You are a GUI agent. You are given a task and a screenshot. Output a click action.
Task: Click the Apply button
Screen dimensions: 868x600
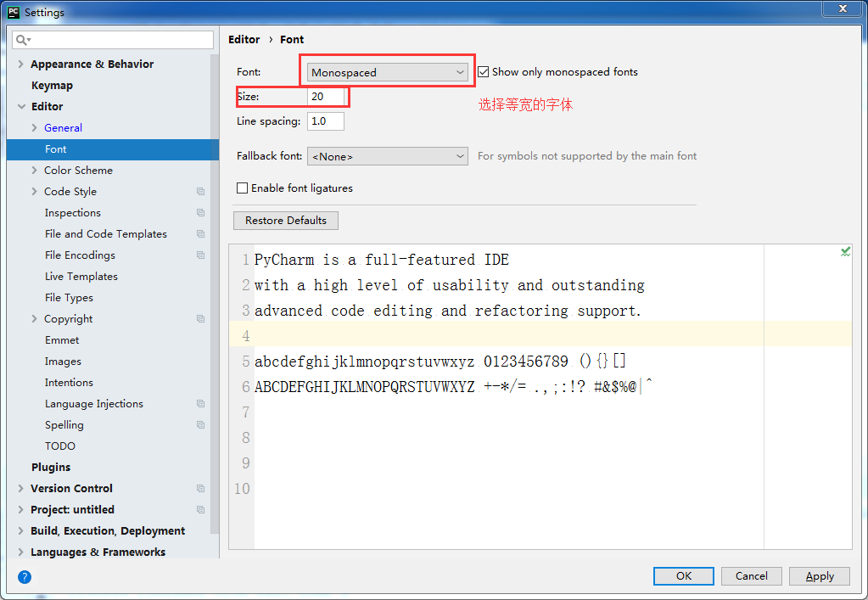tap(820, 575)
